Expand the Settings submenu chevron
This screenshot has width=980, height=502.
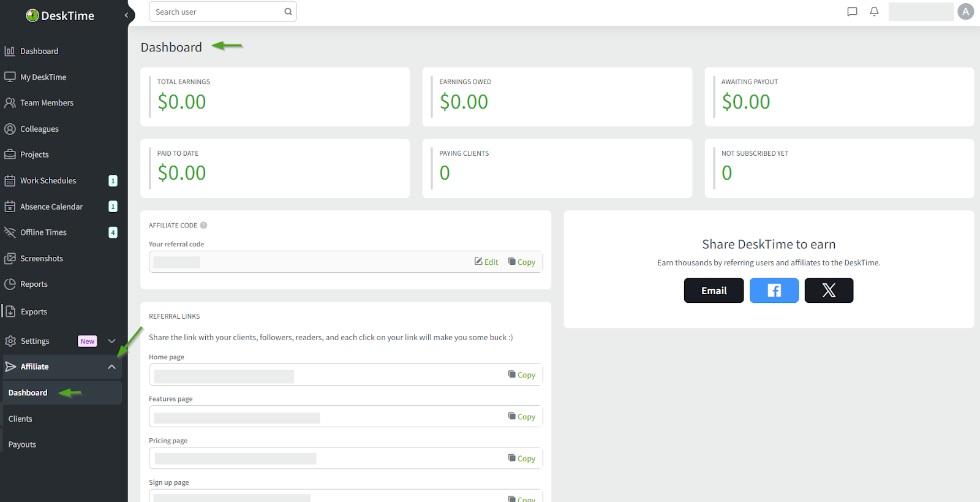tap(111, 341)
